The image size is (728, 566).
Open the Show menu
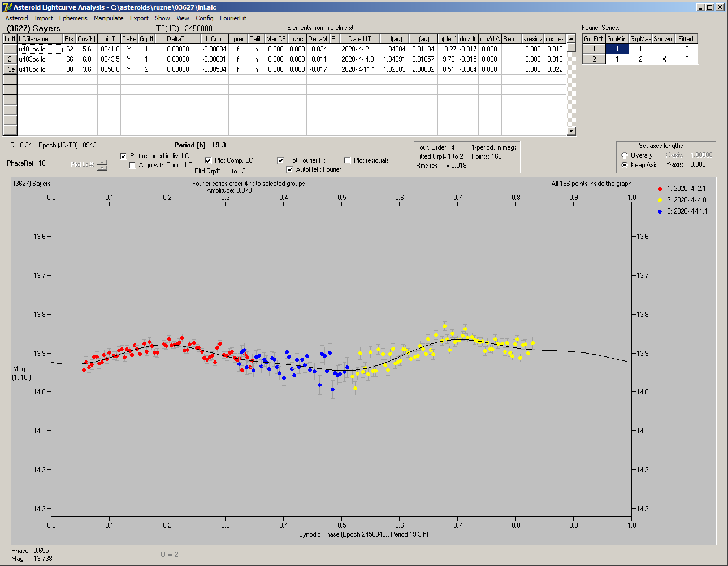[x=162, y=18]
